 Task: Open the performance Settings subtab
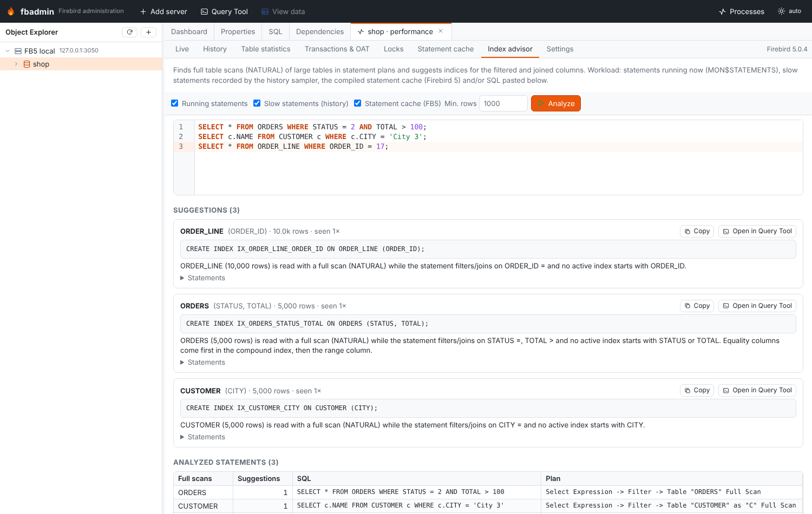click(560, 49)
